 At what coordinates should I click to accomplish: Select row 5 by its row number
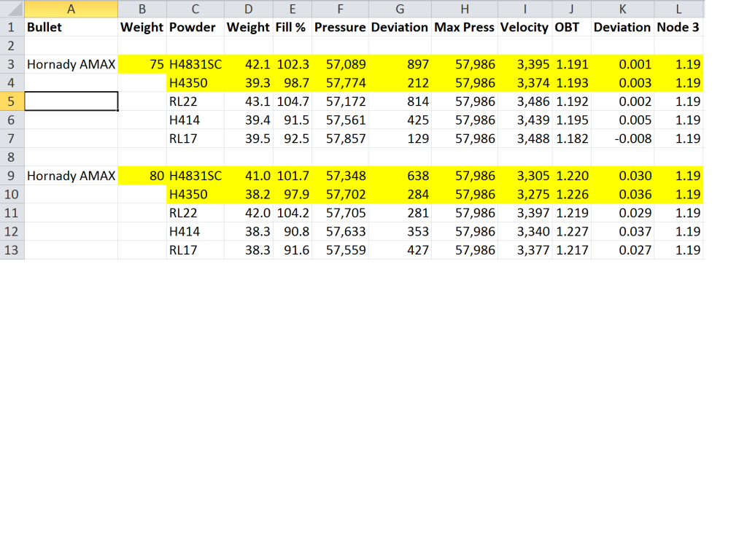tap(12, 101)
